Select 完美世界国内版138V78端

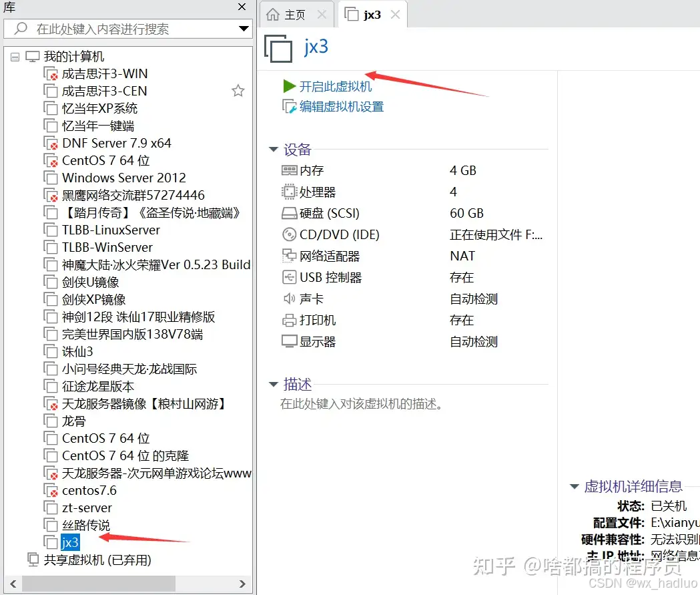(x=132, y=334)
